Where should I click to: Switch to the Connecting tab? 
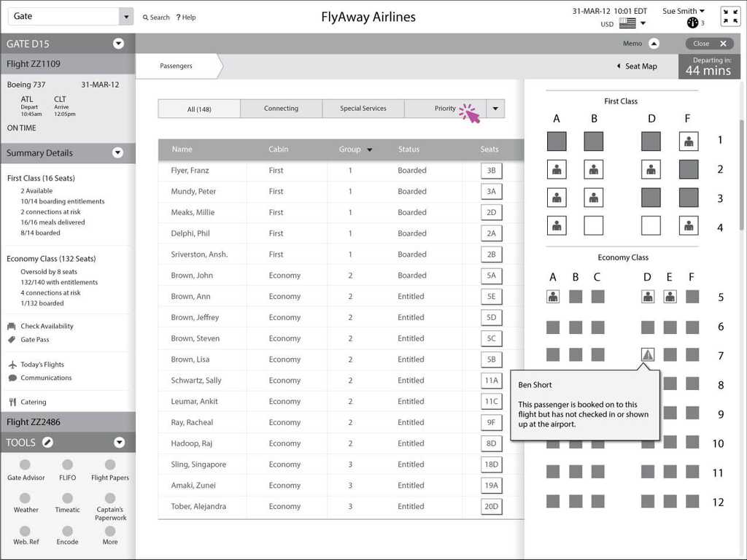point(281,109)
